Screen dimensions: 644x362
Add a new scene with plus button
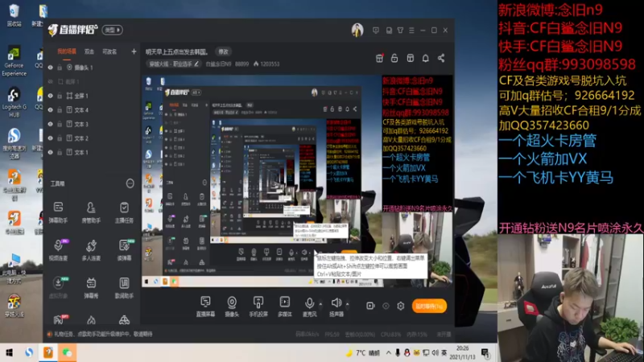click(x=134, y=51)
